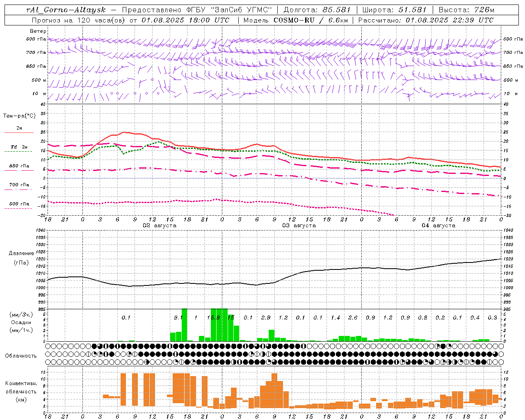Click the elevation label "Высота: 726м"
525x420 pixels.
click(x=466, y=10)
